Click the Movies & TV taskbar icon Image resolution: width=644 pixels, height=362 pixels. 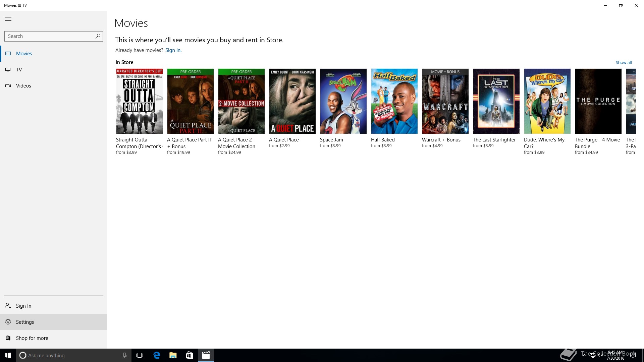point(206,355)
